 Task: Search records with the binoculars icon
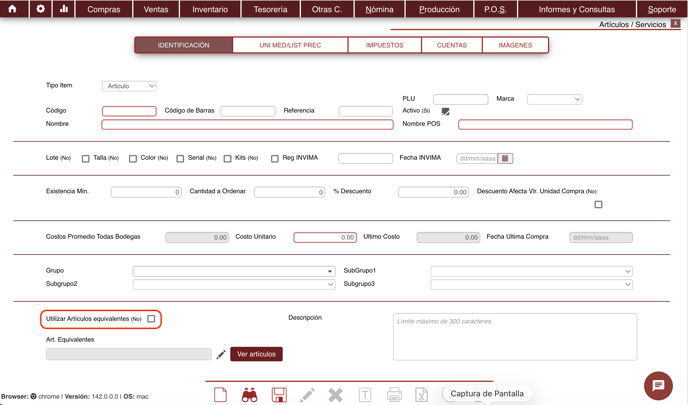tap(249, 395)
